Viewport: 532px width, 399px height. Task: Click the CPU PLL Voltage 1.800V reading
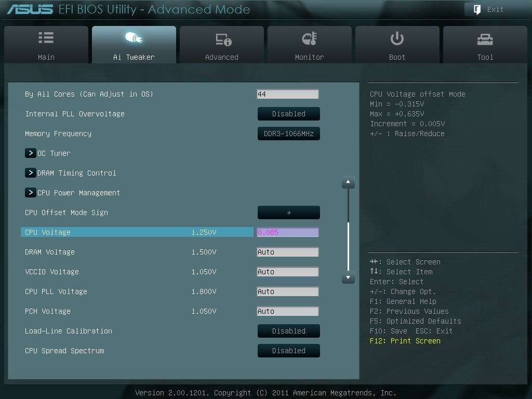point(204,291)
